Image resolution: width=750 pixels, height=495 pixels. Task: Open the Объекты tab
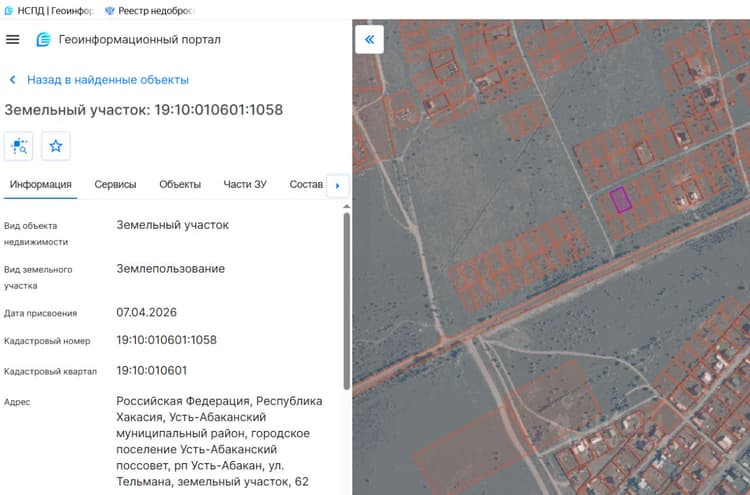180,185
